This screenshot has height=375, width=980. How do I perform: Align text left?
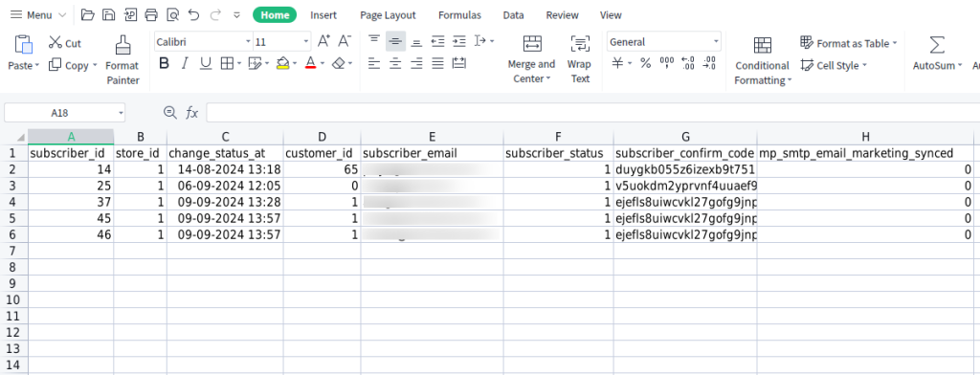374,63
